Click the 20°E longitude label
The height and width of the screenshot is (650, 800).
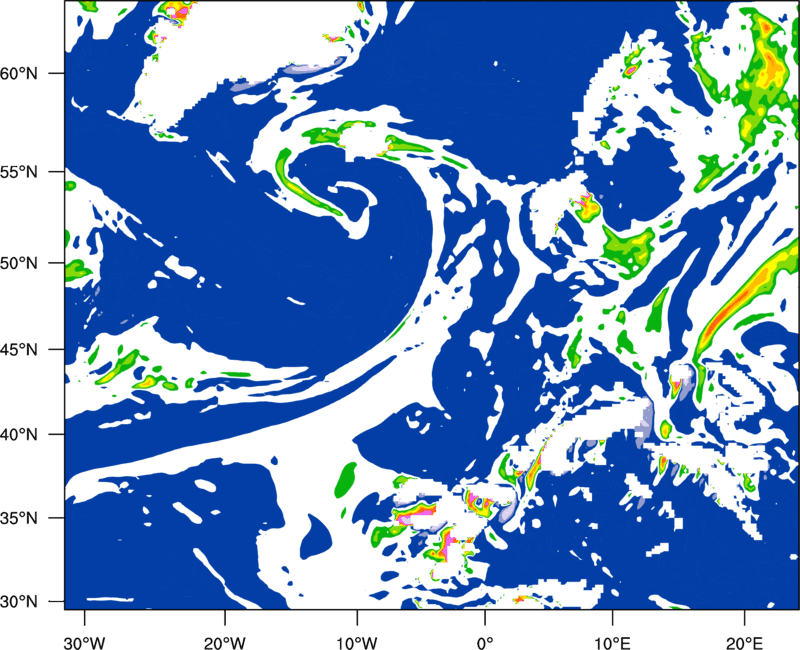744,643
